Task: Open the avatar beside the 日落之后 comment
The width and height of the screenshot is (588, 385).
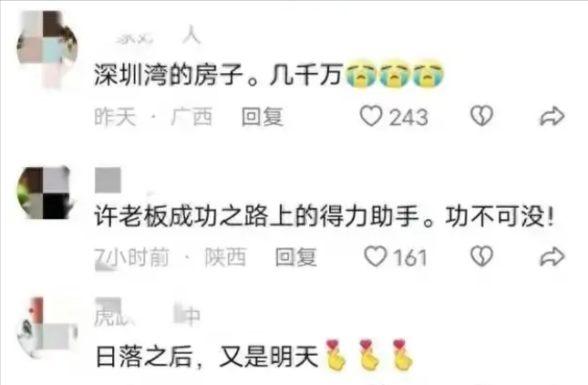Action: click(46, 328)
